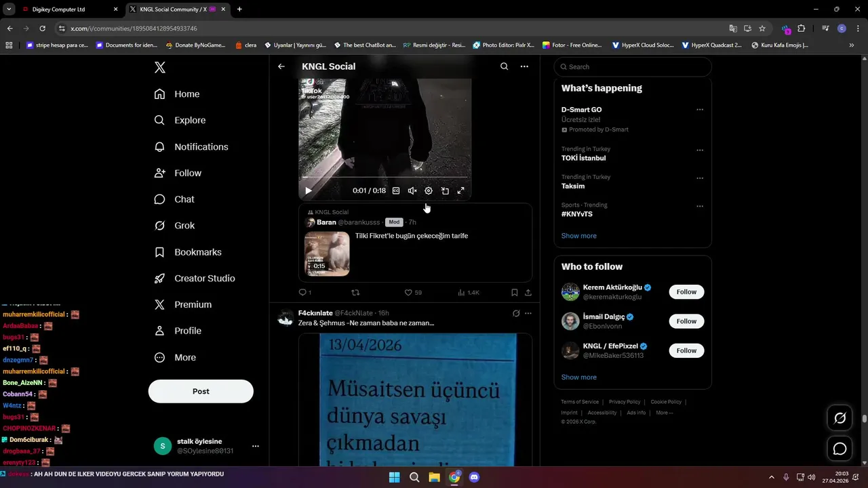The width and height of the screenshot is (868, 488).
Task: Open Chrome extensions puzzle icon
Action: pos(802,28)
